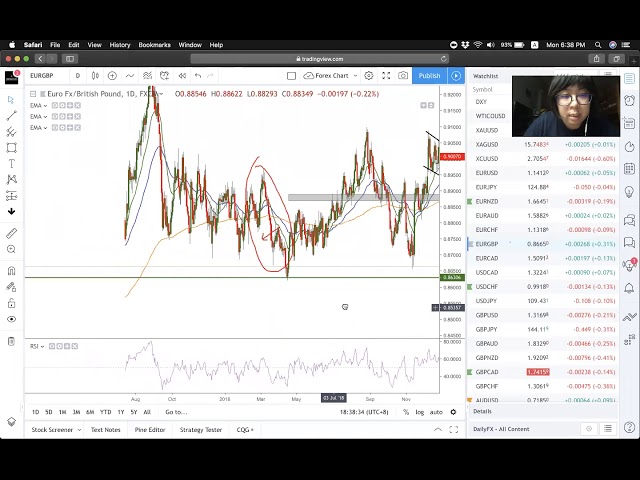Click the blue Publish button

click(429, 76)
